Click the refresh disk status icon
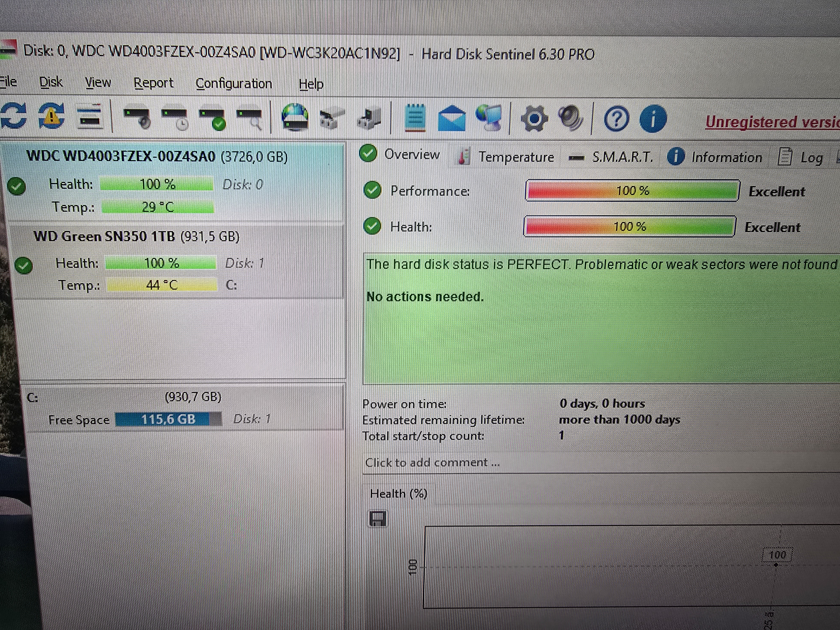 (x=13, y=116)
